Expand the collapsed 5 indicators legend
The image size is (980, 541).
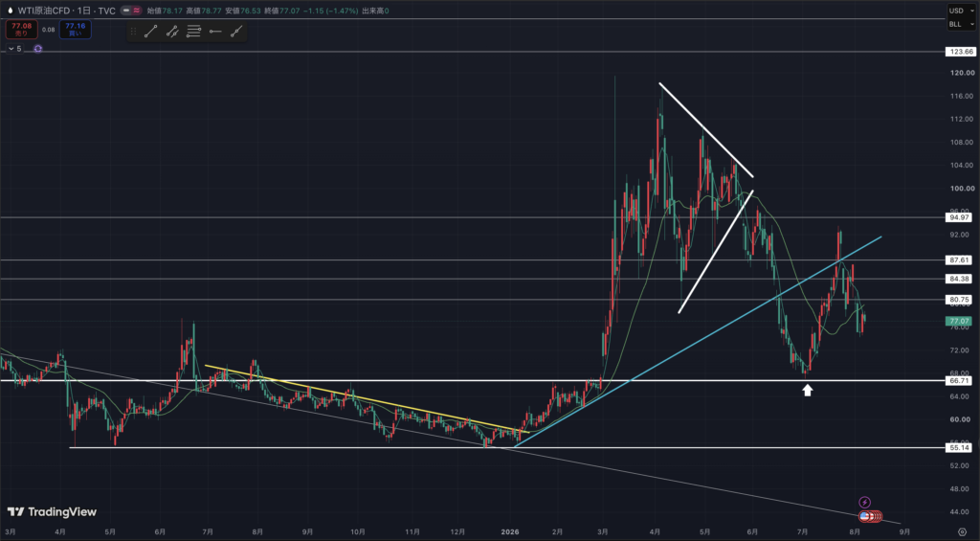click(15, 49)
